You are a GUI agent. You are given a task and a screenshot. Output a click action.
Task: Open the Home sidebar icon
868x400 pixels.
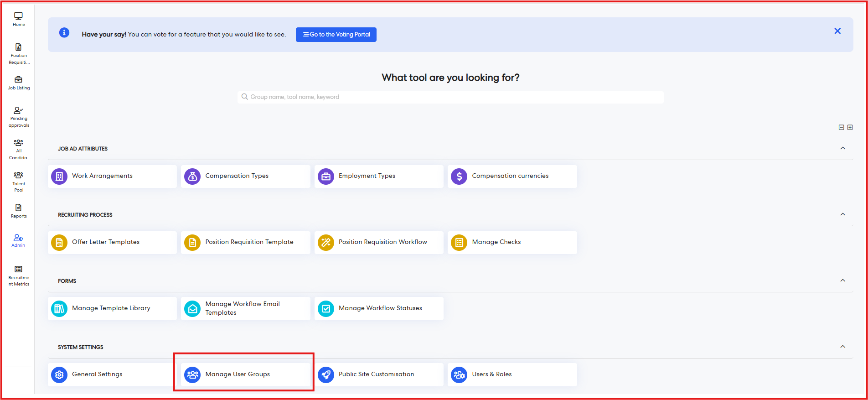coord(19,19)
